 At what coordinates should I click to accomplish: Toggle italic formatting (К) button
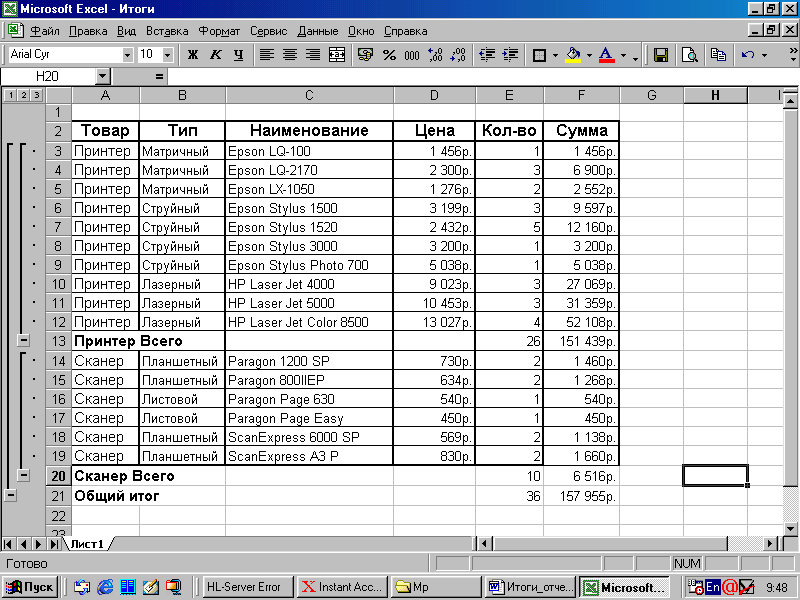(x=215, y=55)
